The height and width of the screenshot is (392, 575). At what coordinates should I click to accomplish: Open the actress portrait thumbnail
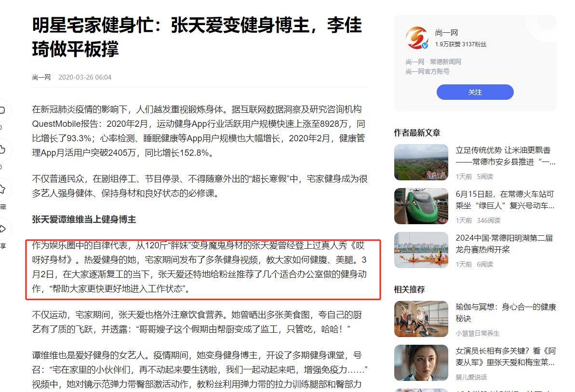pos(421,363)
